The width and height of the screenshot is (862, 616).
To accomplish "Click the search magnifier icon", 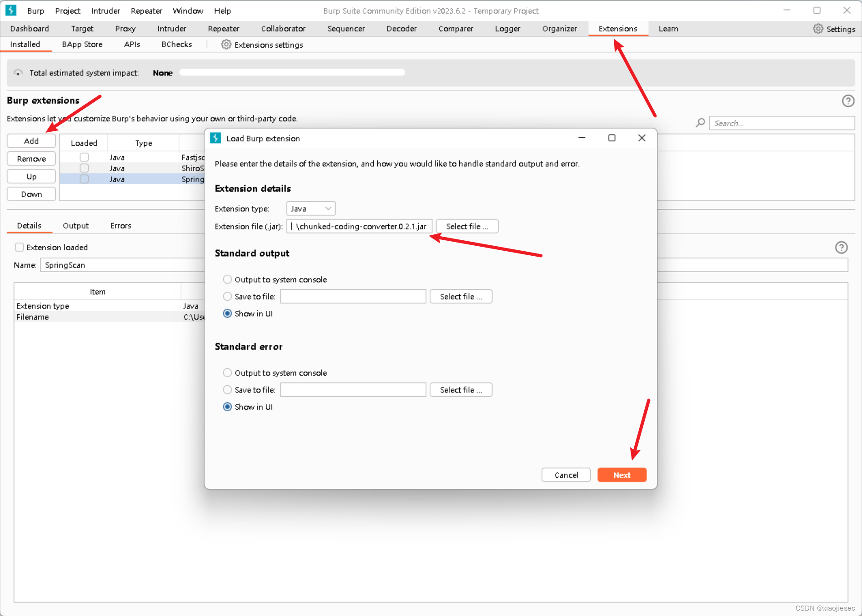I will (701, 123).
